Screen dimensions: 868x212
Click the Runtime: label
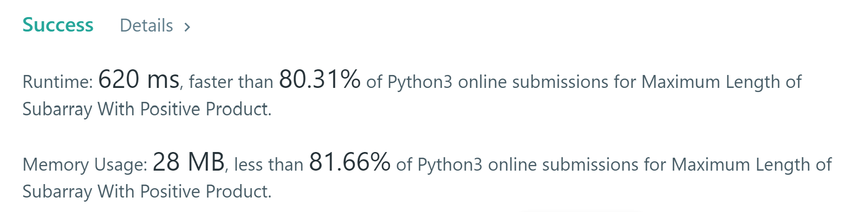coord(57,82)
